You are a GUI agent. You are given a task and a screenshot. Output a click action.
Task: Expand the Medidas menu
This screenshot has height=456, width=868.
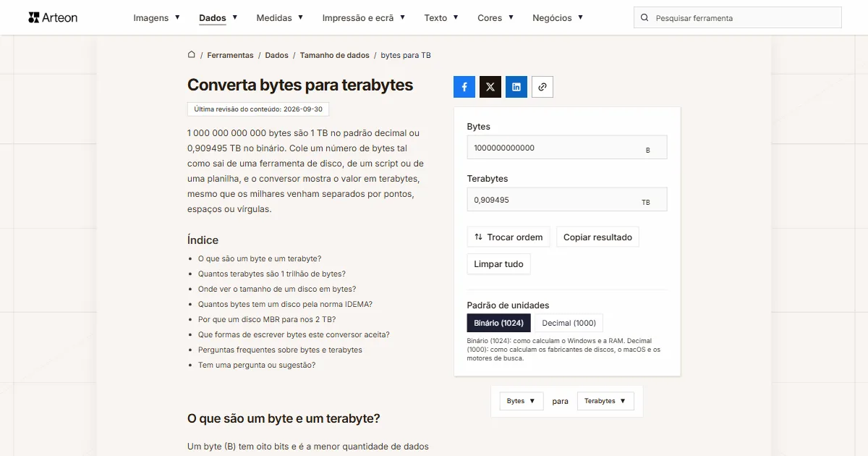tap(280, 18)
